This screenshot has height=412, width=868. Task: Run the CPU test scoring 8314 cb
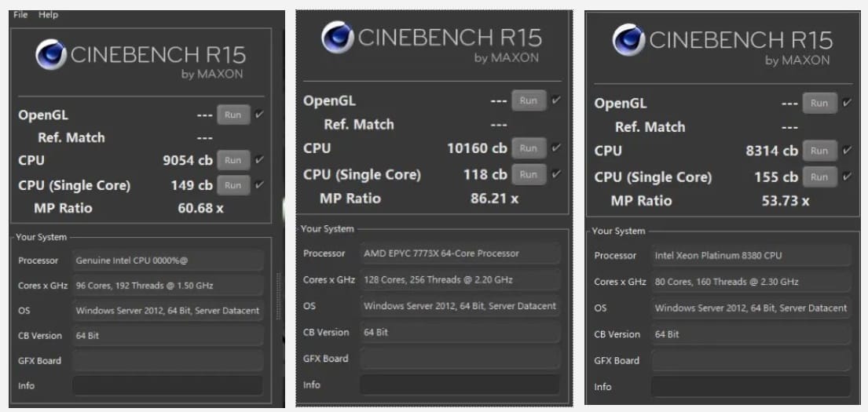(x=819, y=151)
